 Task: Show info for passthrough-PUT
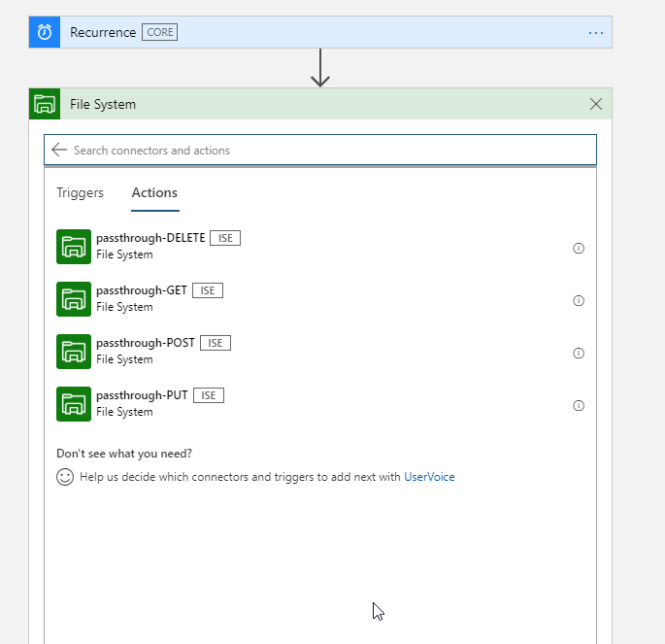pos(579,406)
